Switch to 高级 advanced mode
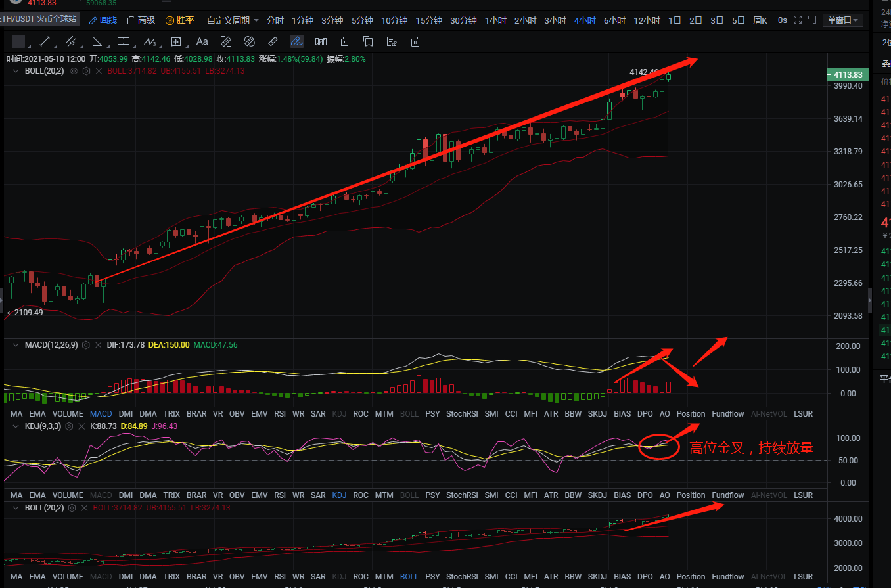The image size is (891, 588). (x=141, y=20)
